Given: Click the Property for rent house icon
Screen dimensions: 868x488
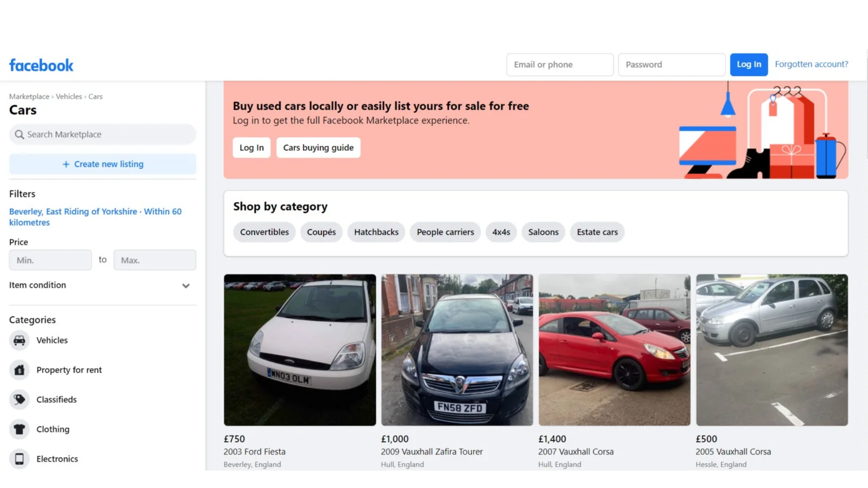Looking at the screenshot, I should tap(19, 370).
